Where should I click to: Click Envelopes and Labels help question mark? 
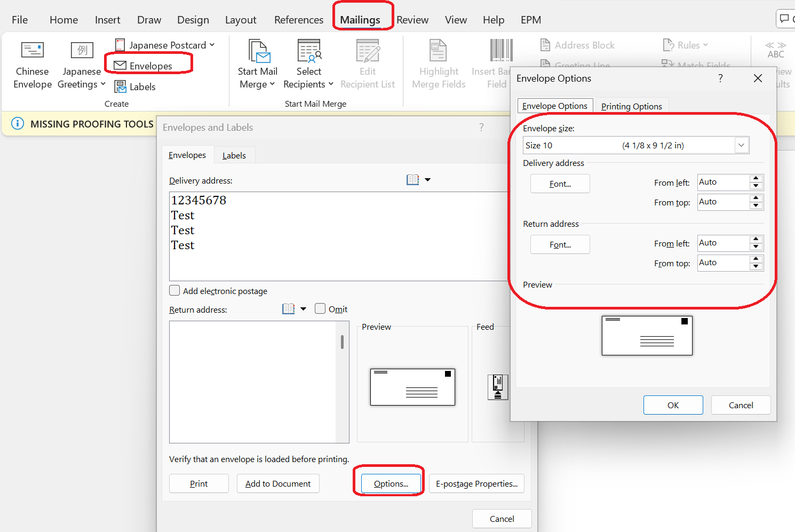pos(481,127)
